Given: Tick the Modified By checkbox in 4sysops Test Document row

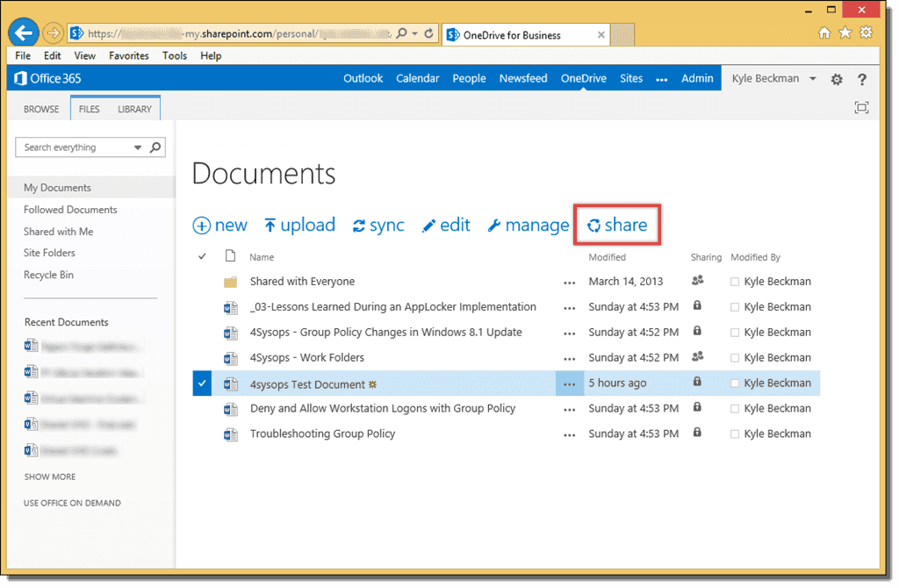Looking at the screenshot, I should [735, 384].
